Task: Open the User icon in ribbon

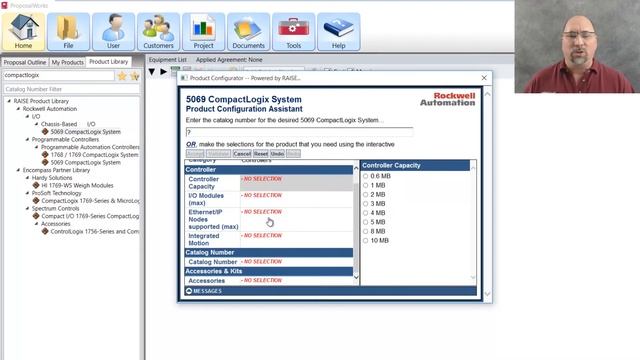Action: click(113, 31)
